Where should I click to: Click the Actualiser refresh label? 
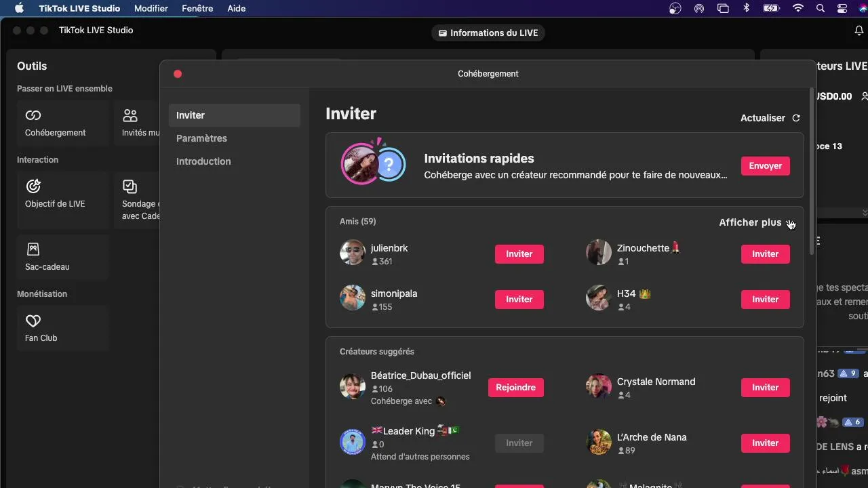[763, 118]
